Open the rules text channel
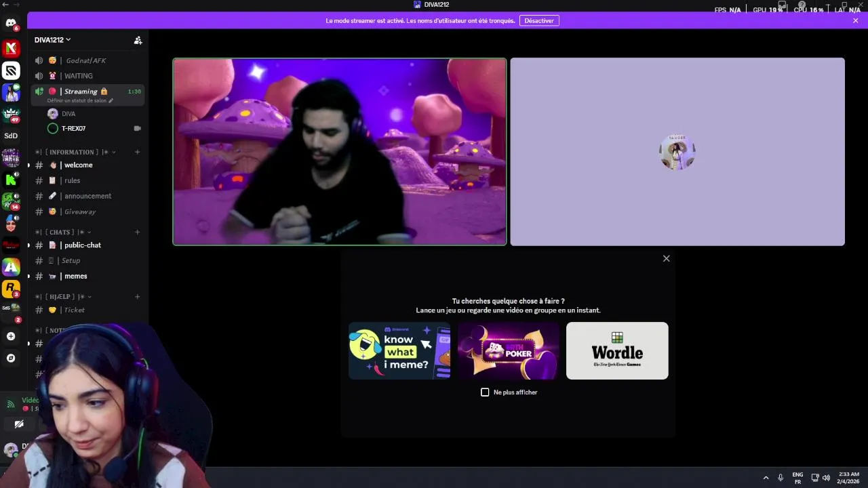Screen dimensions: 868x488 click(x=86, y=181)
